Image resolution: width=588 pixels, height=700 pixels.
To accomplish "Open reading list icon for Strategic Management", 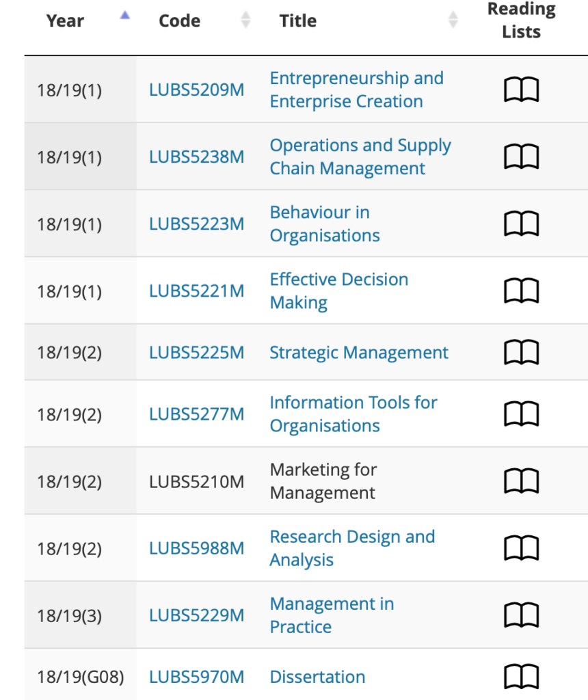I will click(521, 352).
